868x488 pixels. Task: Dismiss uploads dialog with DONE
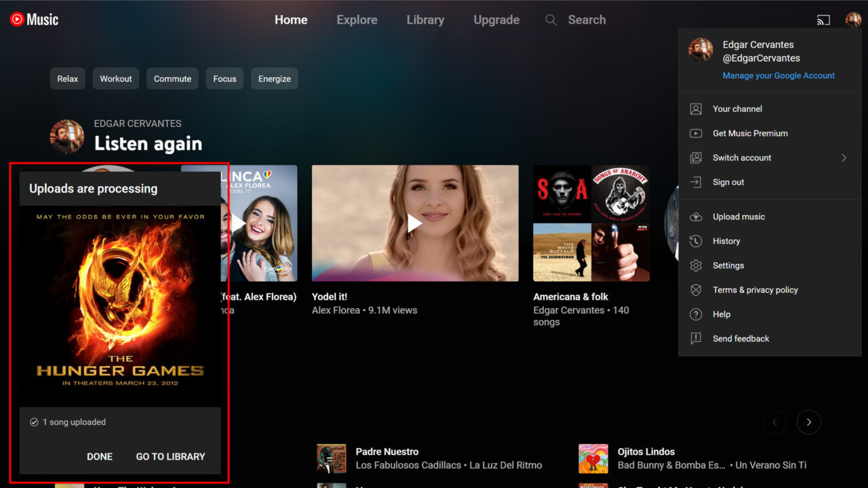click(x=100, y=456)
